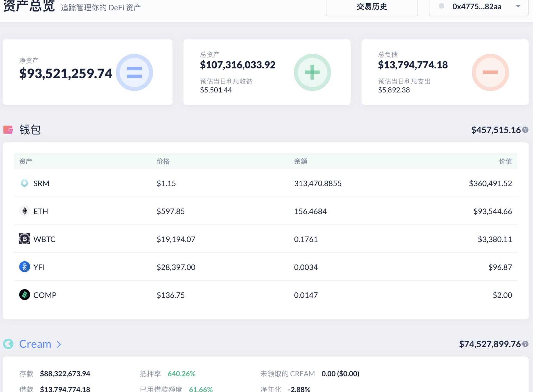The height and width of the screenshot is (392, 533).
Task: Click the Cream protocol logo icon
Action: (x=8, y=344)
